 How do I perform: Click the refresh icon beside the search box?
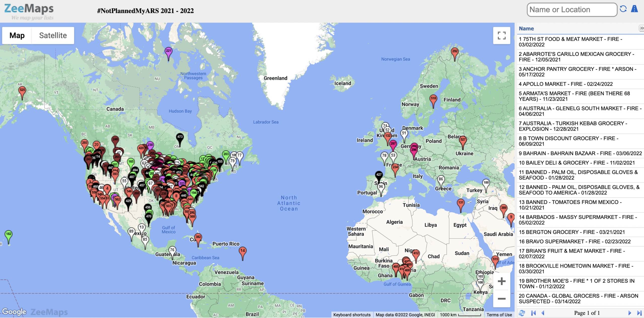tap(623, 9)
